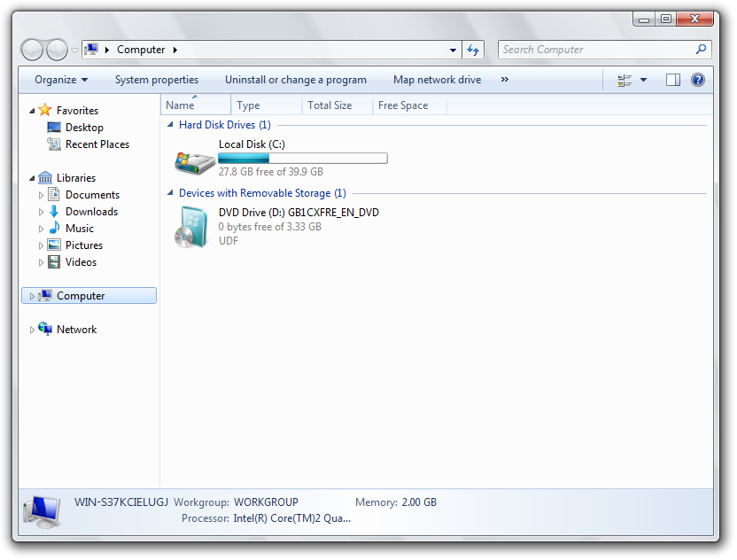
Task: Open the view options dropdown arrow
Action: click(x=643, y=80)
